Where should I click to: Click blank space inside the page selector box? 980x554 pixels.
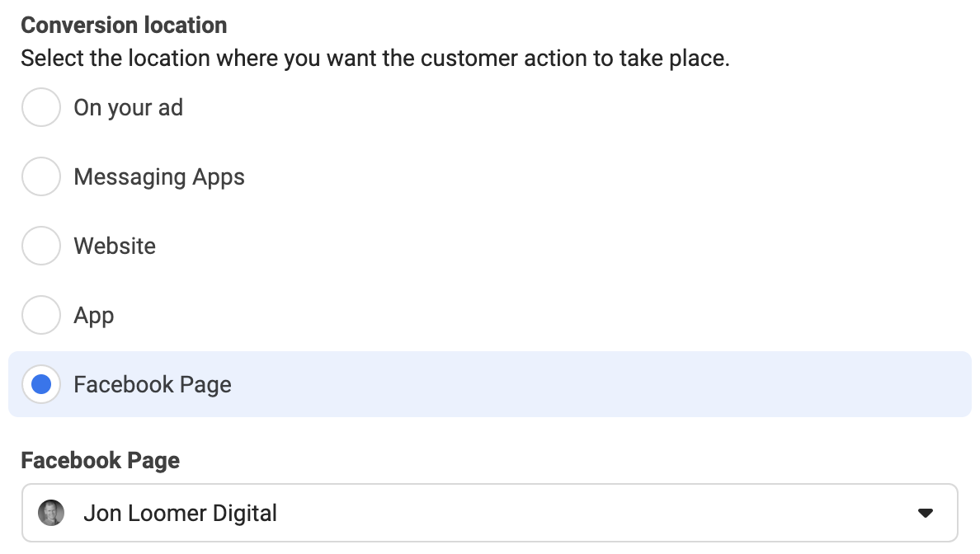click(x=594, y=513)
